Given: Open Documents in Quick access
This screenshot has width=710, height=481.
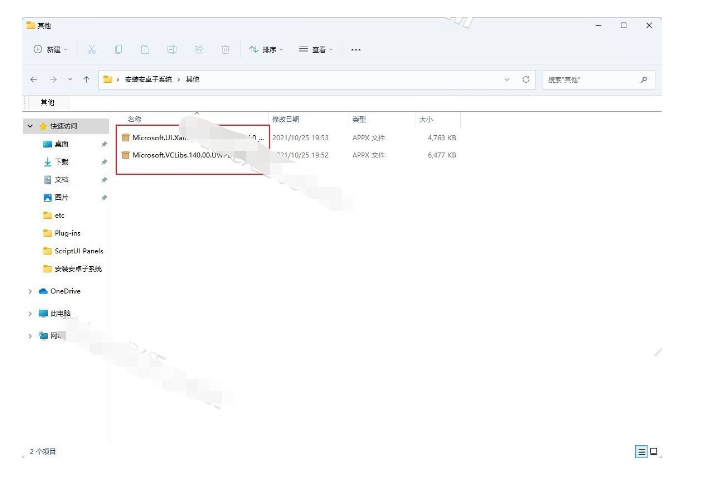Looking at the screenshot, I should coord(61,180).
